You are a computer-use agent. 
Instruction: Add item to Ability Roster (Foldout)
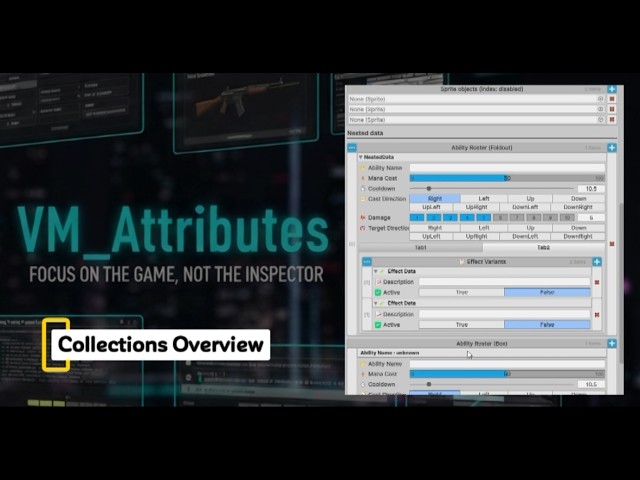(x=611, y=147)
